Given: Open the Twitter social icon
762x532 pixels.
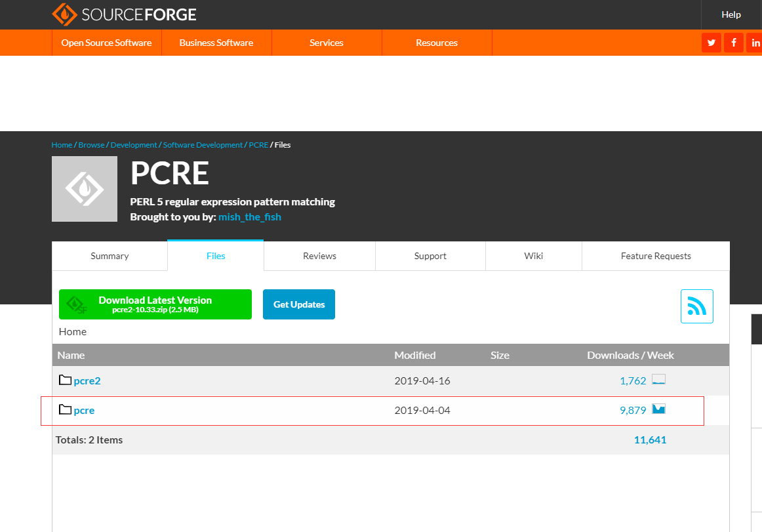Looking at the screenshot, I should (x=711, y=43).
